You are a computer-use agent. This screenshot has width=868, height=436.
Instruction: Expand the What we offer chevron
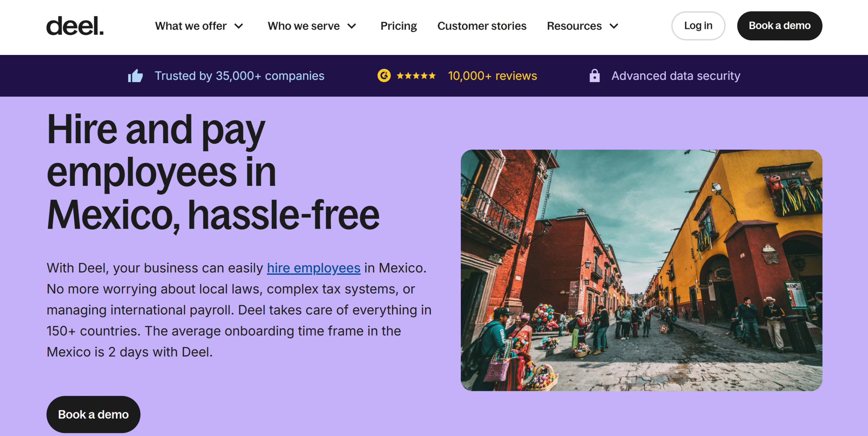pos(239,26)
